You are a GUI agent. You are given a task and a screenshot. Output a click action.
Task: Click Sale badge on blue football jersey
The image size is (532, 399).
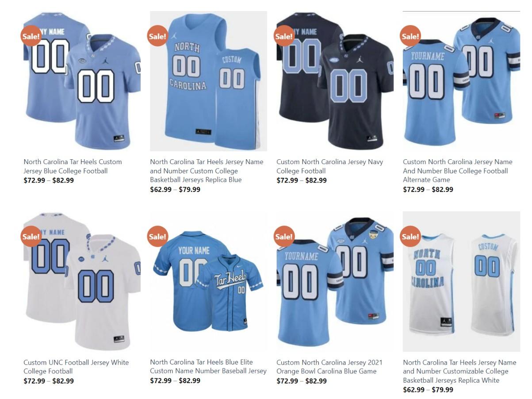(x=31, y=36)
